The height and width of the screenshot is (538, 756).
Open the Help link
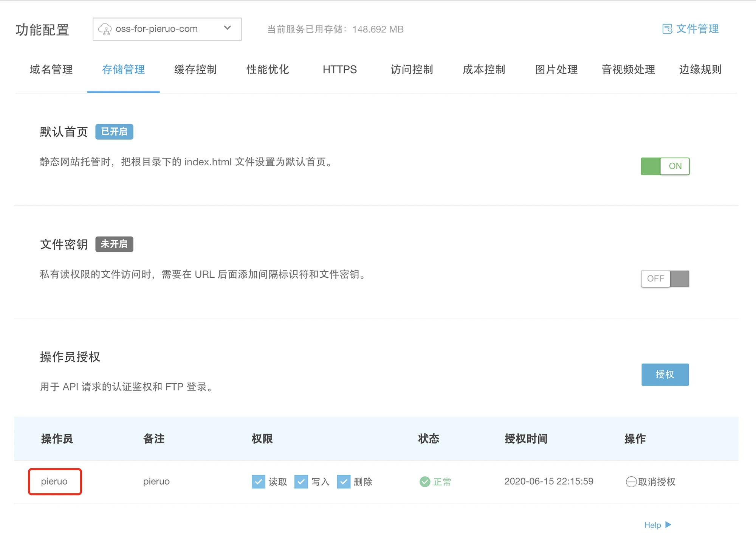[658, 525]
